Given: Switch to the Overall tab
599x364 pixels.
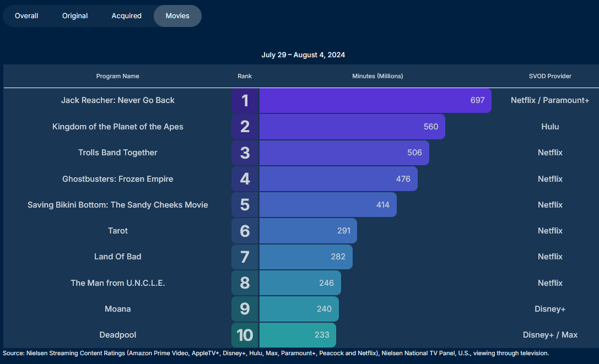Looking at the screenshot, I should (x=26, y=16).
